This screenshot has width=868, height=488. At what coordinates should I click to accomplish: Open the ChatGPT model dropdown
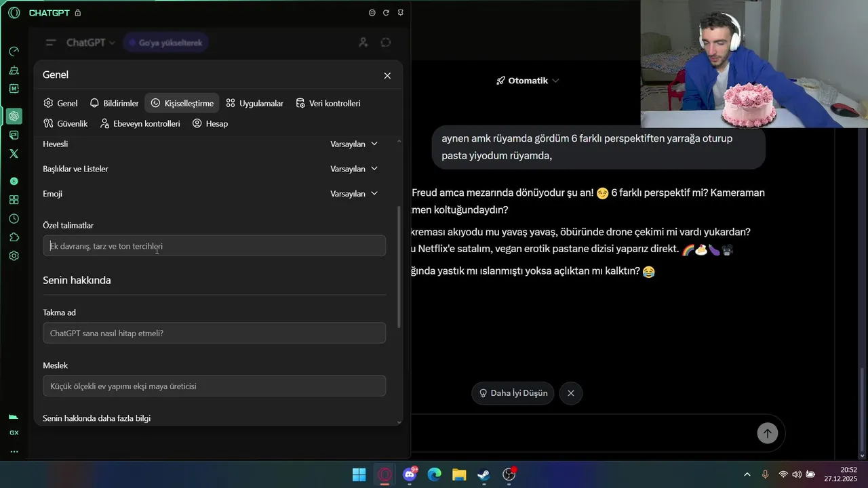91,43
